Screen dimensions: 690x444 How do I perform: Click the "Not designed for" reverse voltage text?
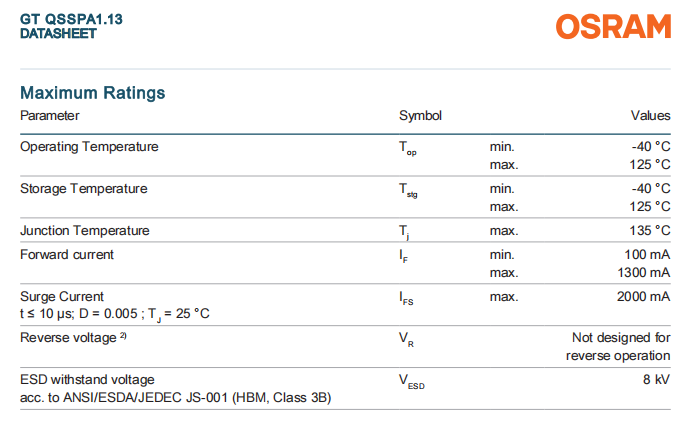pos(620,338)
